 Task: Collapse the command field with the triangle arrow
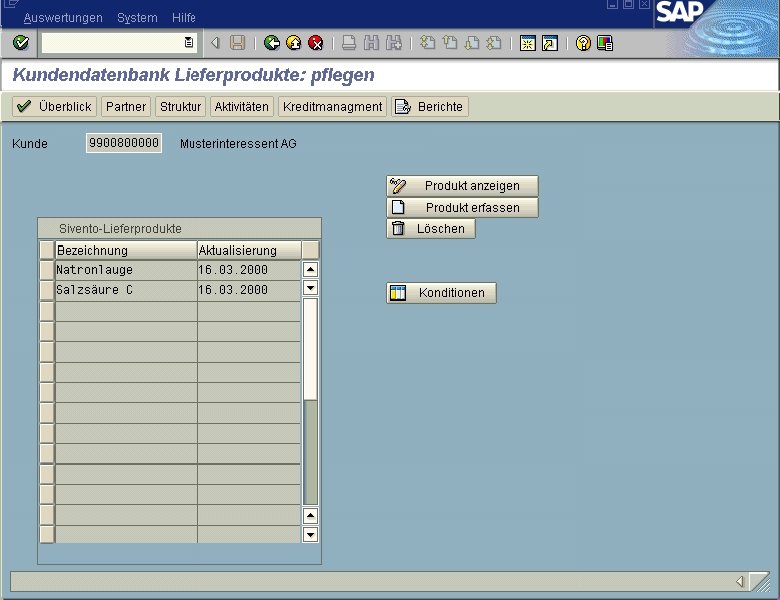click(215, 43)
